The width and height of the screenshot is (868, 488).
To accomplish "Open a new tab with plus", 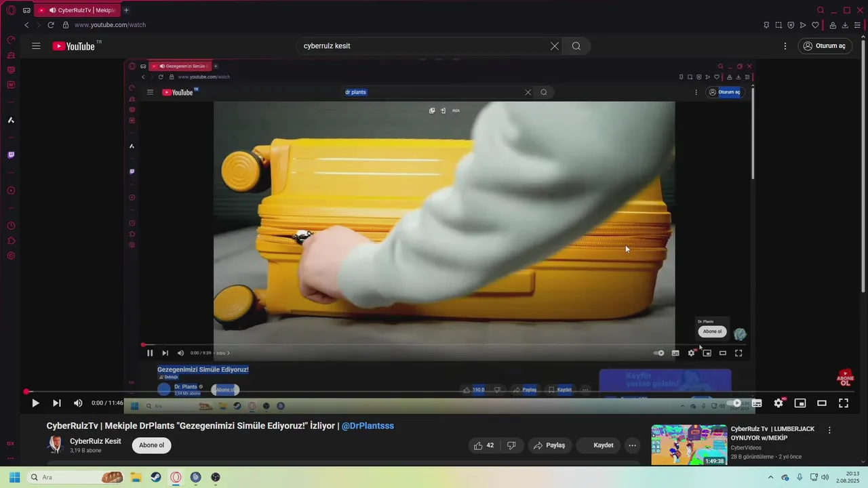I will click(126, 10).
